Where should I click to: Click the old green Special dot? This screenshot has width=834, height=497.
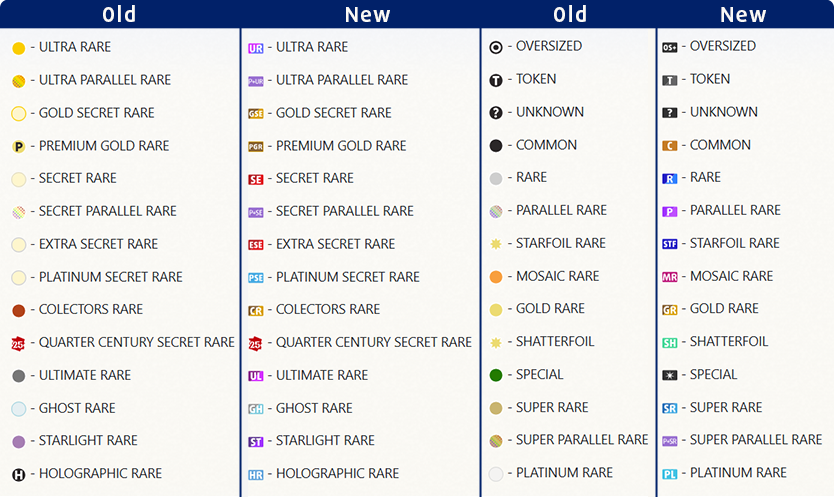click(496, 375)
